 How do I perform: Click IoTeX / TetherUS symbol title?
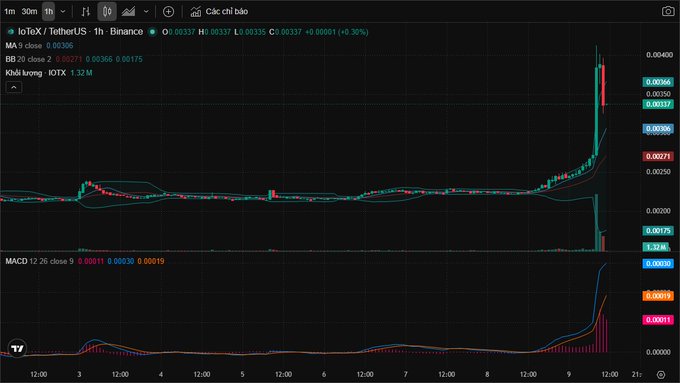pyautogui.click(x=81, y=32)
